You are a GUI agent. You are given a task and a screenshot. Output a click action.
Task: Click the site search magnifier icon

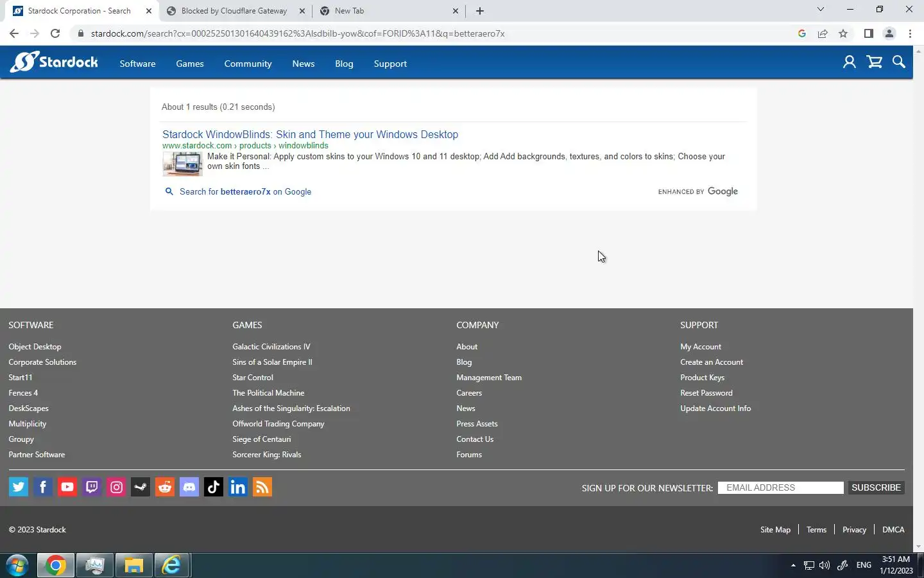click(x=899, y=62)
